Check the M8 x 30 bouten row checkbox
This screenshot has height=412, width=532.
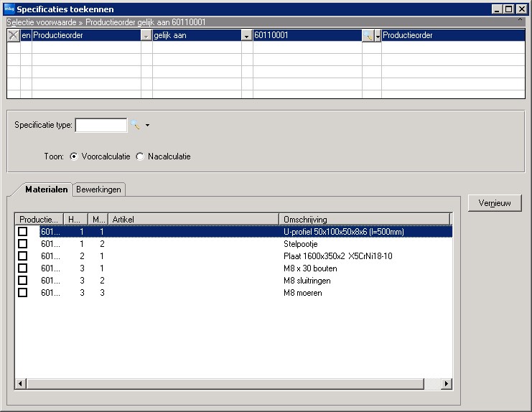pyautogui.click(x=23, y=268)
